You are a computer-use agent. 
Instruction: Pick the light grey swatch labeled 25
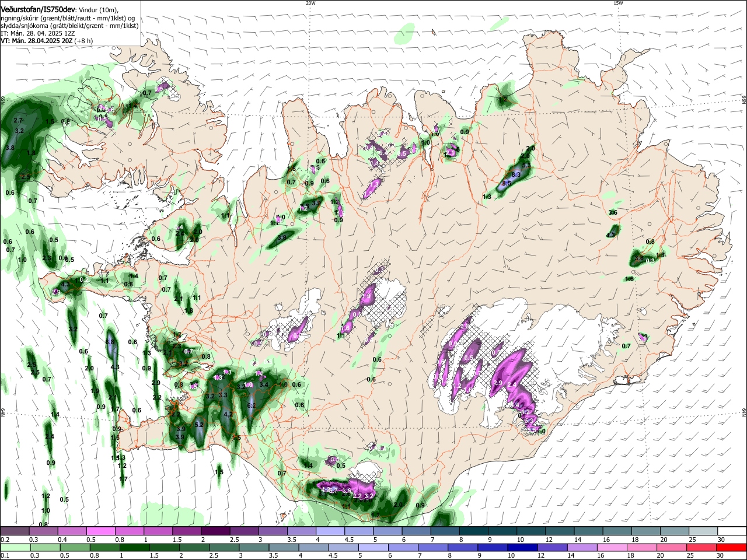(x=702, y=531)
